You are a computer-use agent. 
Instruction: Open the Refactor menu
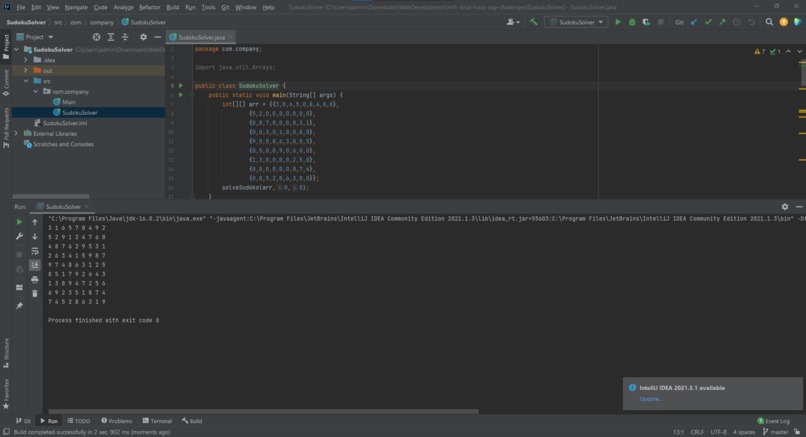tap(150, 7)
